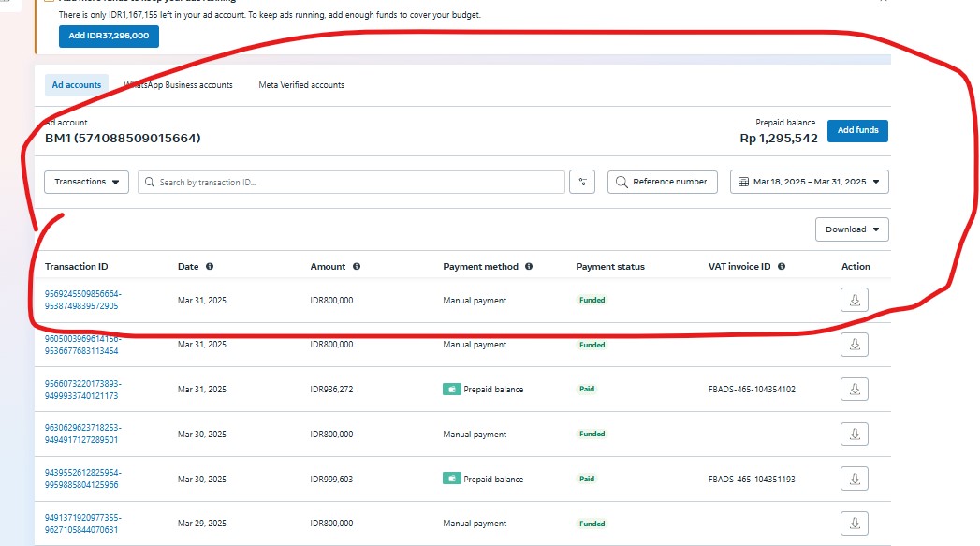Click the Reference number search button
The width and height of the screenshot is (980, 546).
pyautogui.click(x=663, y=182)
